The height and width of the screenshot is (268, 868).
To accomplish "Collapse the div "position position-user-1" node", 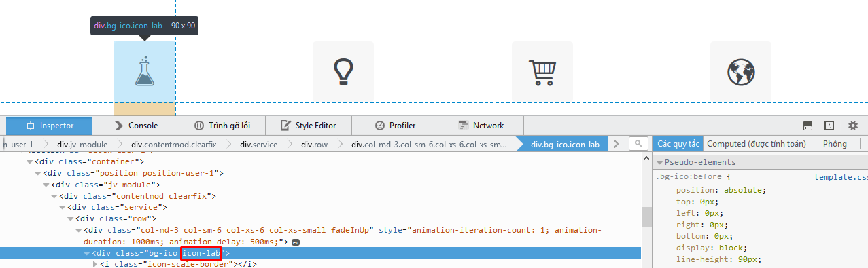I will (x=37, y=173).
